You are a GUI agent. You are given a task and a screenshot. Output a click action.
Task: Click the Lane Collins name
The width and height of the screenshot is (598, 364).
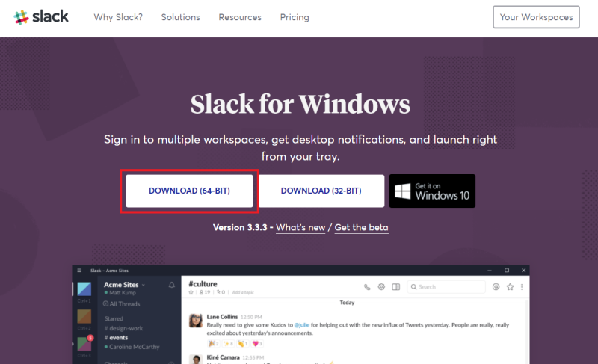pos(222,317)
